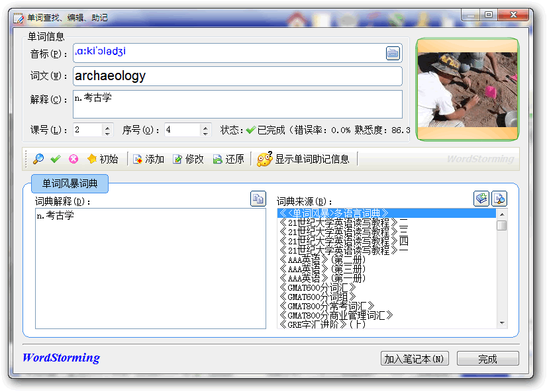
Task: Show word mnemonic info (显示单词助记信息)
Action: click(x=303, y=159)
